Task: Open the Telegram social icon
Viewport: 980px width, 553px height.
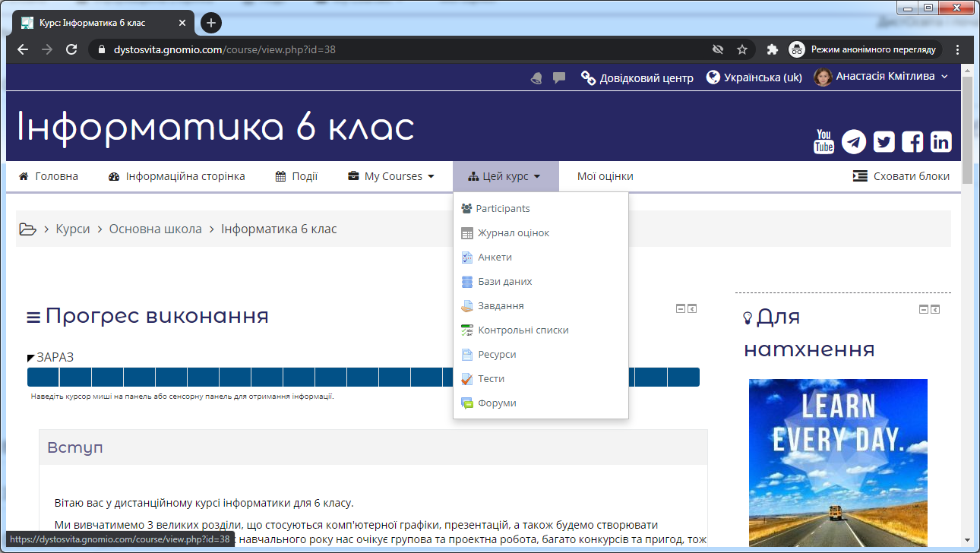Action: 854,141
